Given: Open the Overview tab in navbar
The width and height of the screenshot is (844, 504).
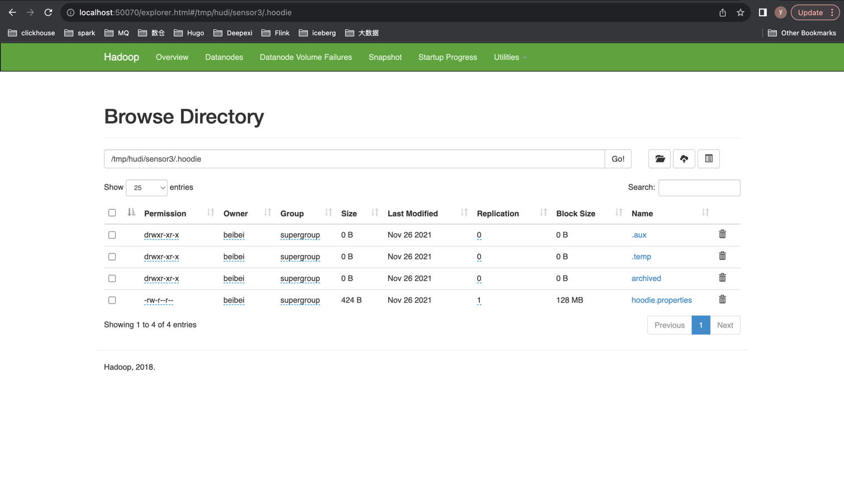Looking at the screenshot, I should pos(172,57).
